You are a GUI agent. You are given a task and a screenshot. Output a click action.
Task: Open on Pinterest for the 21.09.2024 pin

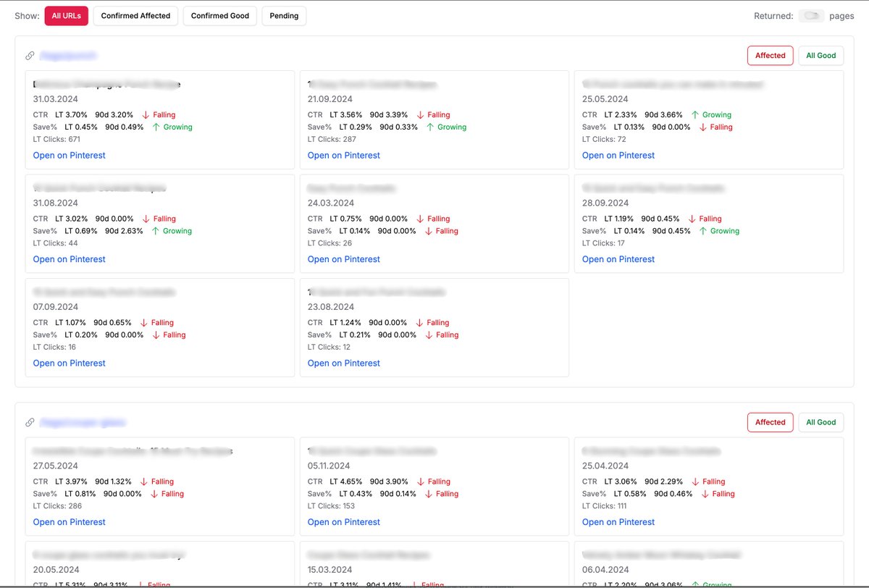[x=344, y=155]
